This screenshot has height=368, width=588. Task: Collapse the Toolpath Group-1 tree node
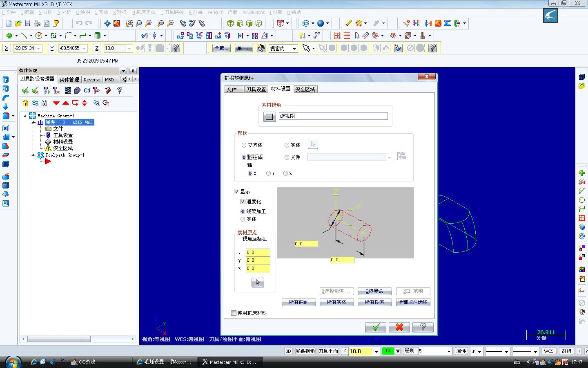pos(33,155)
